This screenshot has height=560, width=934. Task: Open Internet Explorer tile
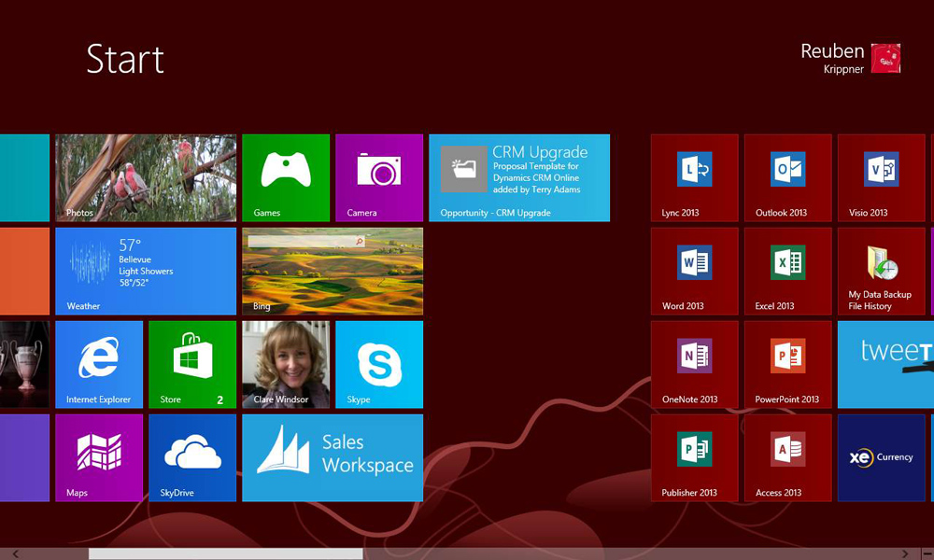click(99, 364)
